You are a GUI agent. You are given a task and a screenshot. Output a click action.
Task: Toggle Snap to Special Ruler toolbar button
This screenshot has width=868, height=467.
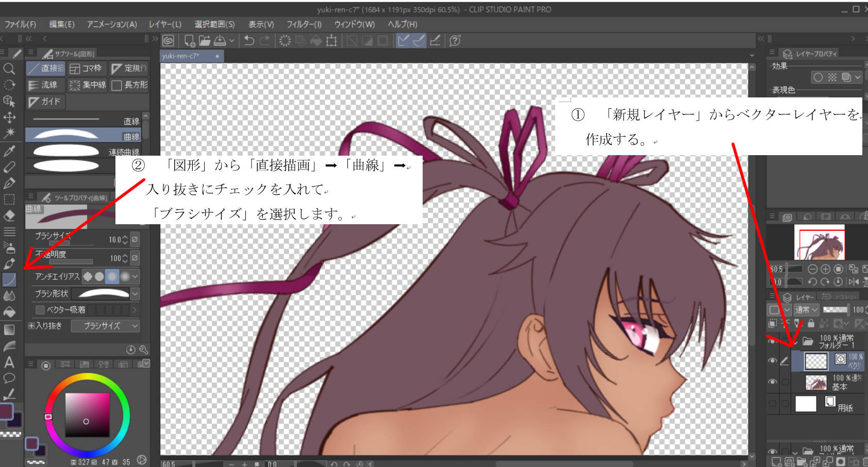click(419, 41)
